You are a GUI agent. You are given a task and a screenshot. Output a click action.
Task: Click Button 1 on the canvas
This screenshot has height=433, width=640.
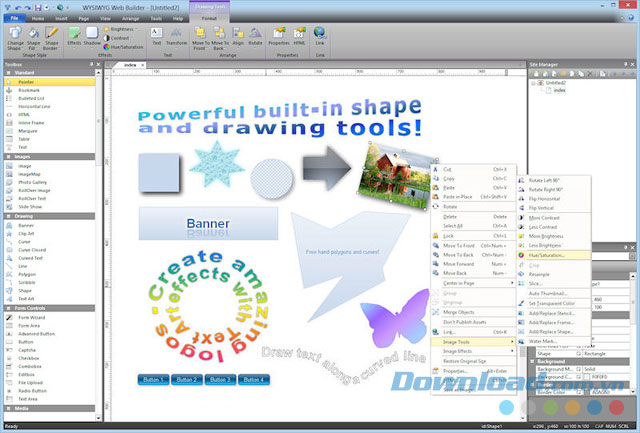coord(153,380)
